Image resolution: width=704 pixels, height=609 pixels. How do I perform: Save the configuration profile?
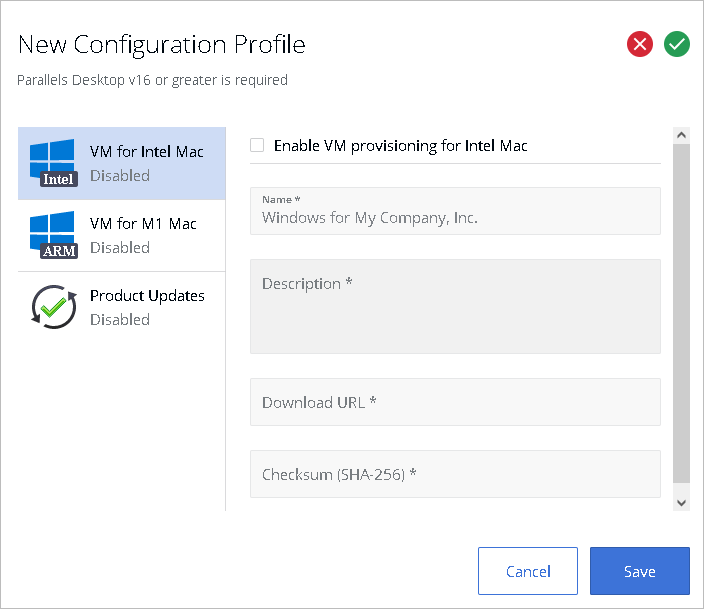pyautogui.click(x=640, y=571)
